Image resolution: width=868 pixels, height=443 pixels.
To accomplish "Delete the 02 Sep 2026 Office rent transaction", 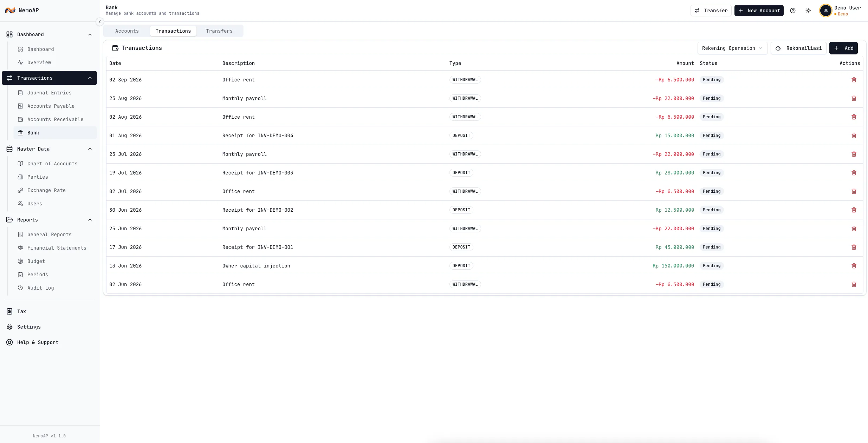I will [854, 80].
